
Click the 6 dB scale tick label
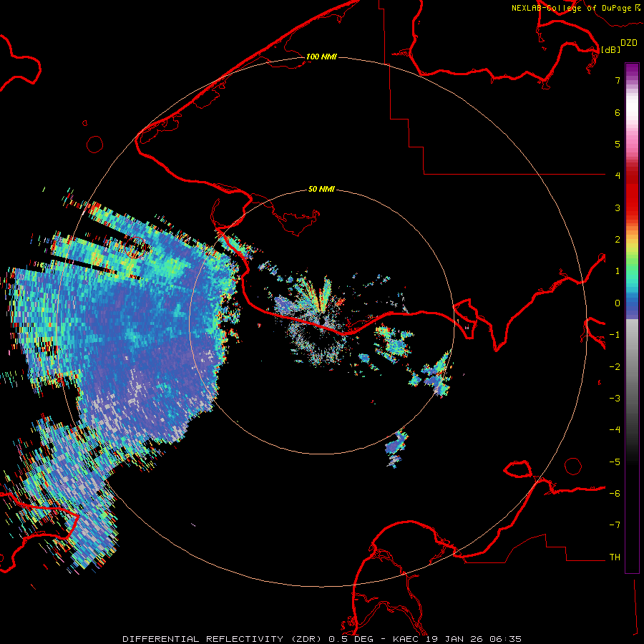coord(618,112)
